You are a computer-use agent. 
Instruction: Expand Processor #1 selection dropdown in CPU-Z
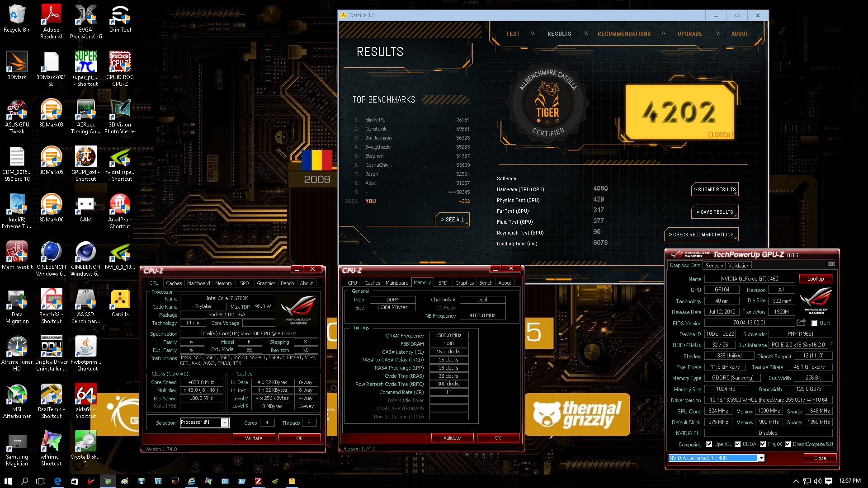[x=224, y=422]
